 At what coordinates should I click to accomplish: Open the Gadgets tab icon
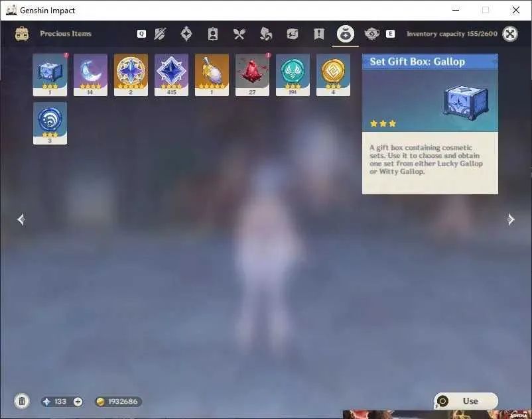click(x=292, y=34)
